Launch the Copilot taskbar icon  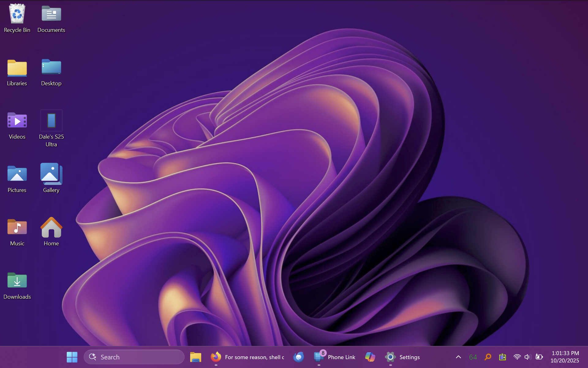370,357
